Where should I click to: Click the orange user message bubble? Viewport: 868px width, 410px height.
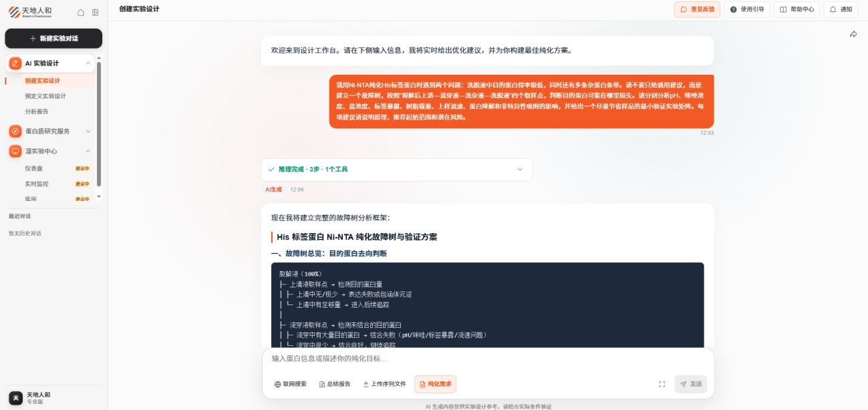521,101
